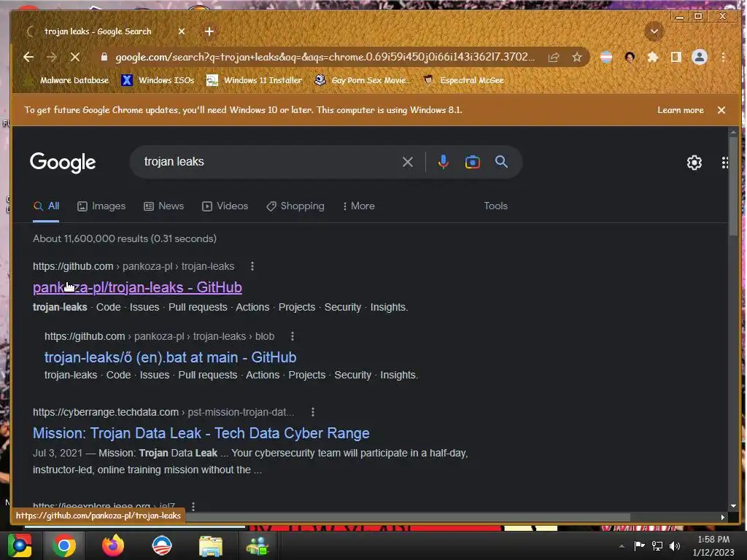Image resolution: width=747 pixels, height=560 pixels.
Task: Expand the More search options
Action: coord(359,206)
